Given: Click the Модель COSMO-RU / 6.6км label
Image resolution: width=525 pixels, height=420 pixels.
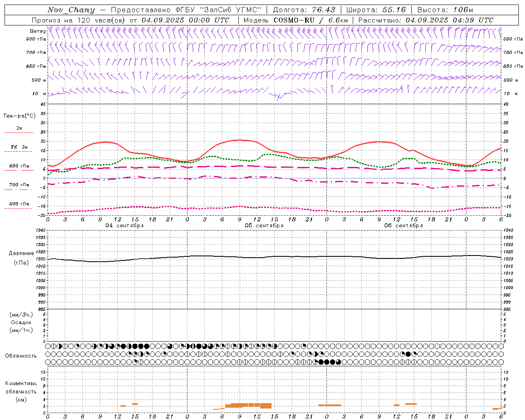Looking at the screenshot, I should 295,20.
